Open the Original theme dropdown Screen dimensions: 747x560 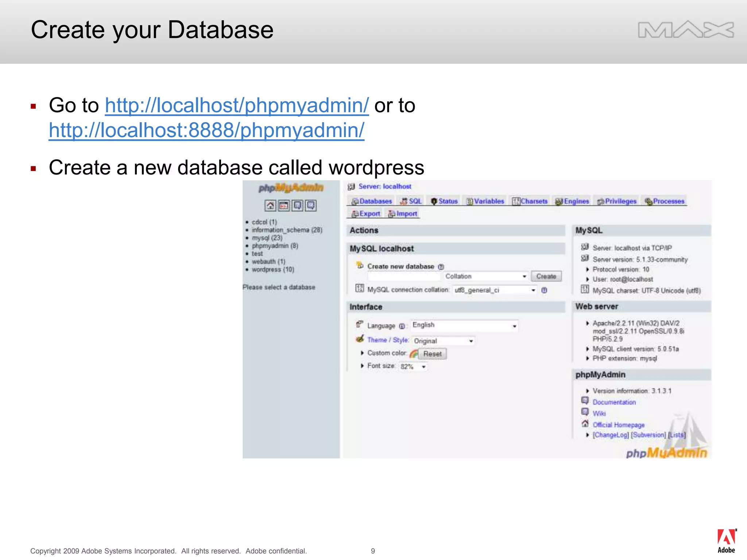click(x=443, y=341)
